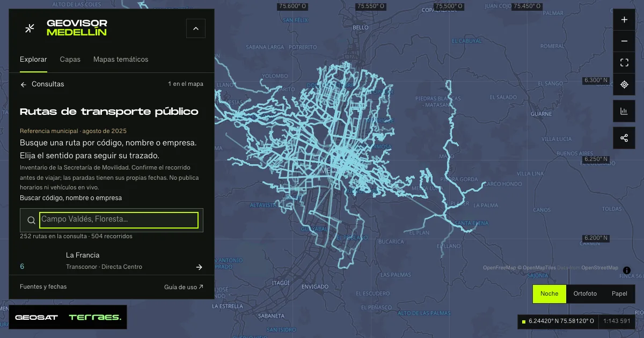Viewport: 644px width, 338px height.
Task: Select the Ortofoto basemap
Action: 585,293
